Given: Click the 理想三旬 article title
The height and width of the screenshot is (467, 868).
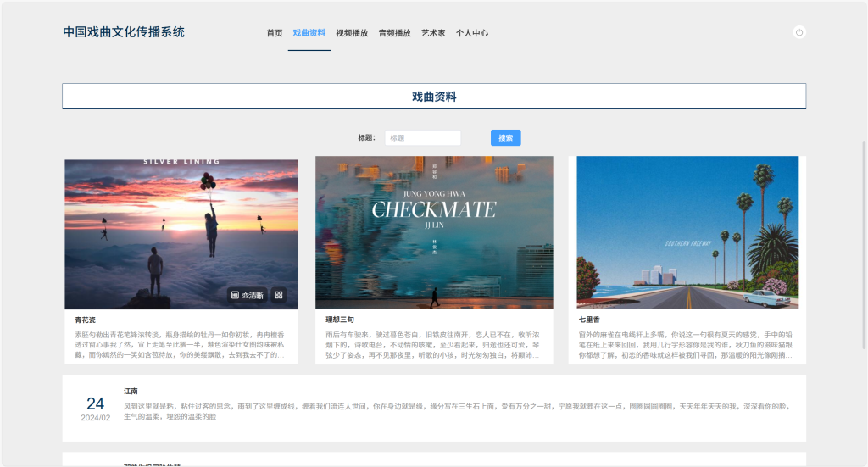Looking at the screenshot, I should [x=340, y=320].
